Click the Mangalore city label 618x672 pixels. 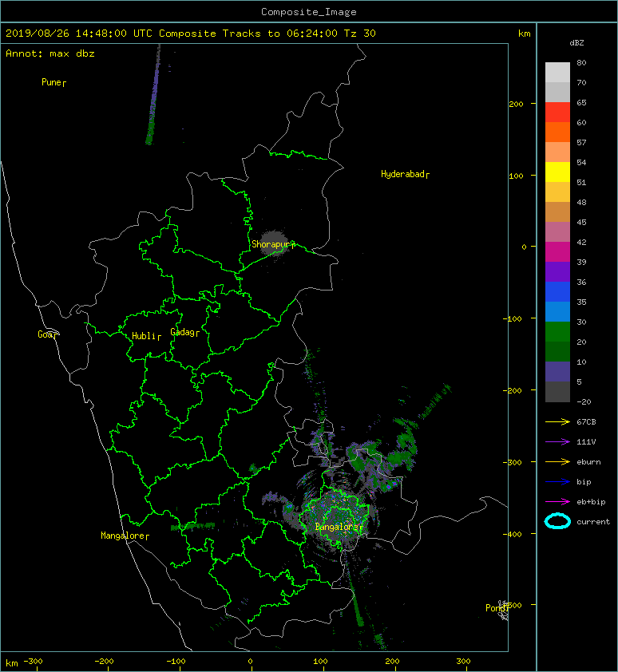(125, 536)
